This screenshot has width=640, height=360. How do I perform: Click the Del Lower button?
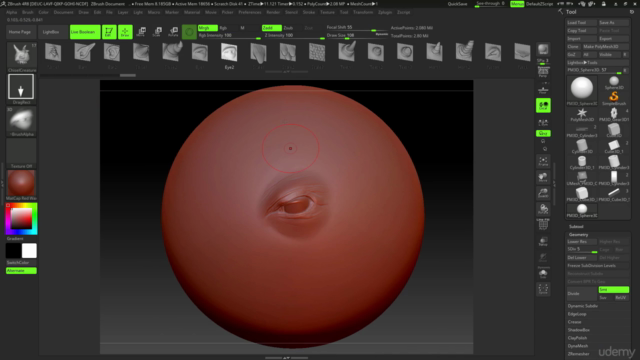click(x=582, y=258)
